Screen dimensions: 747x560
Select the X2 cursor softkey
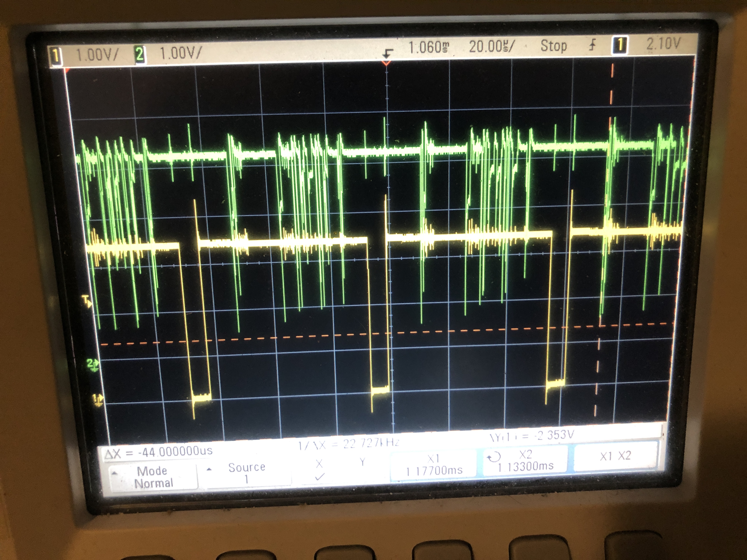(x=526, y=460)
